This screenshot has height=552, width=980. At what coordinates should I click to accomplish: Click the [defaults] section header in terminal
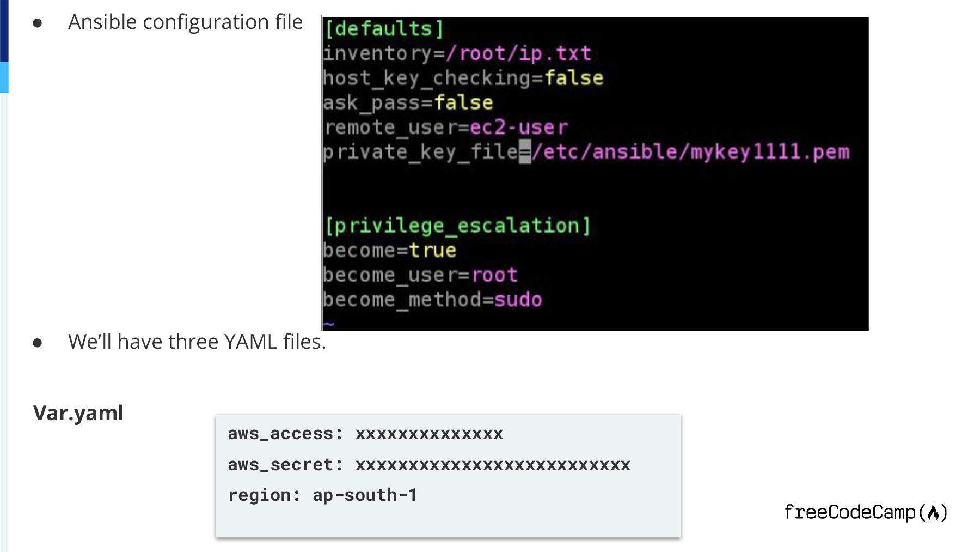click(384, 29)
